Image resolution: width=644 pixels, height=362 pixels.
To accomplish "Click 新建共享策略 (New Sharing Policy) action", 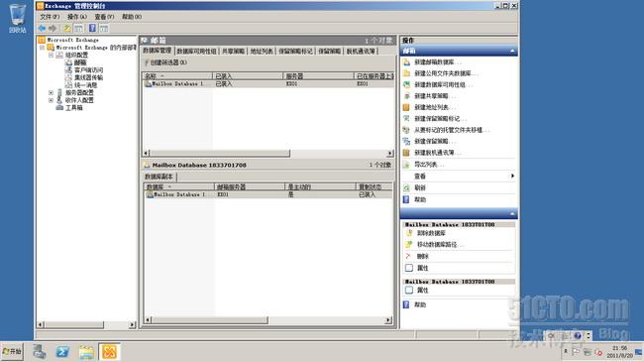I will (431, 96).
